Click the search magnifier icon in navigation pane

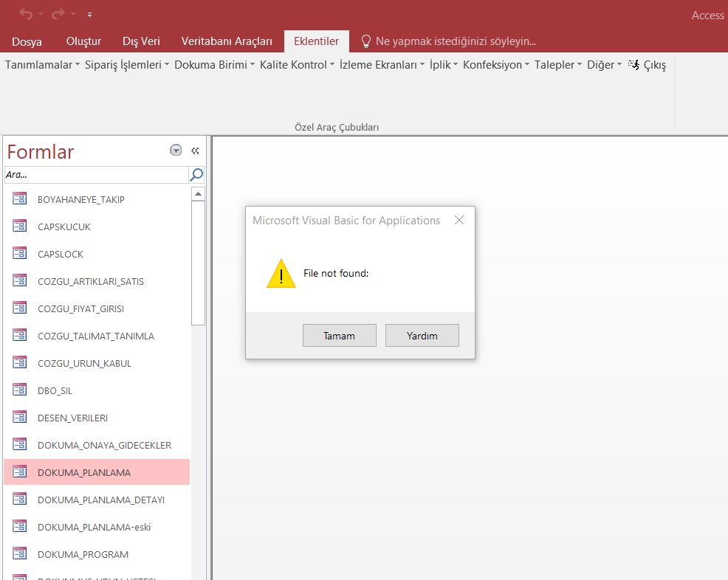tap(196, 175)
